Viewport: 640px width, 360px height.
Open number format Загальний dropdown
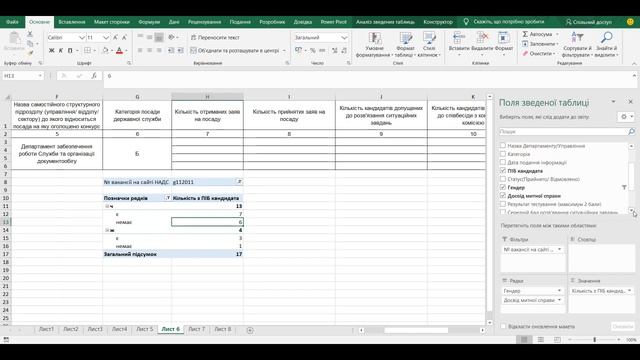[344, 38]
